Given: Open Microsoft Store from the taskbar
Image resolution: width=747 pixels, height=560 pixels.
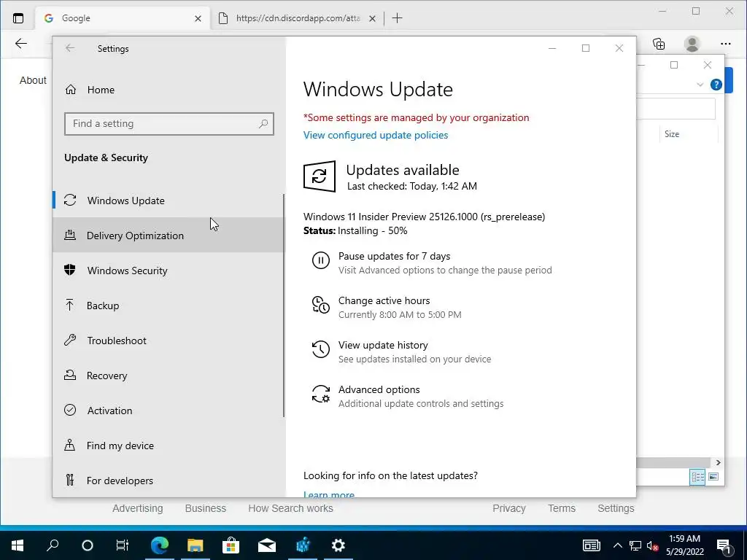Looking at the screenshot, I should (x=231, y=545).
